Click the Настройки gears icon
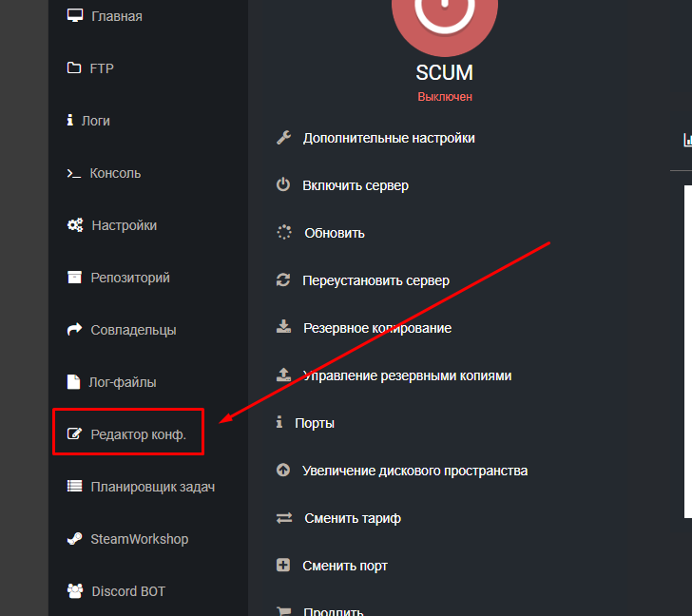This screenshot has width=692, height=616. tap(75, 225)
